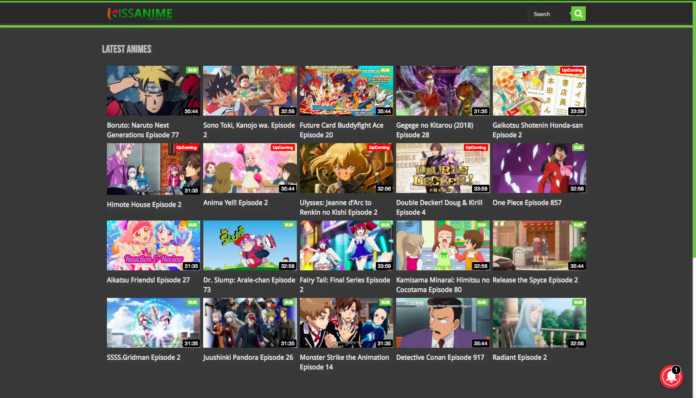Click Himote House Episode 2 title link
The height and width of the screenshot is (398, 696).
pyautogui.click(x=144, y=205)
